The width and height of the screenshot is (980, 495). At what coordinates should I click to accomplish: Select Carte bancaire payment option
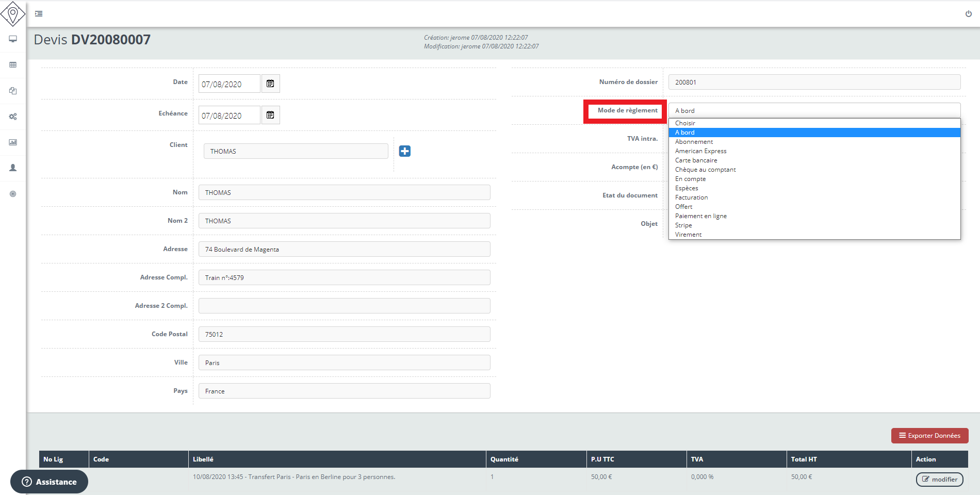pyautogui.click(x=696, y=160)
